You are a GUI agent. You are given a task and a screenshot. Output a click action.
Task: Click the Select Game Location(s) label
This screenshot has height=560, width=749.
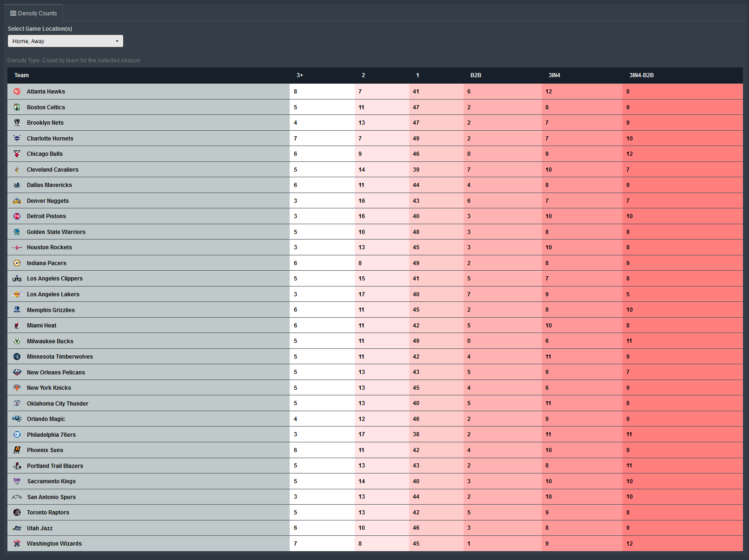click(x=40, y=29)
